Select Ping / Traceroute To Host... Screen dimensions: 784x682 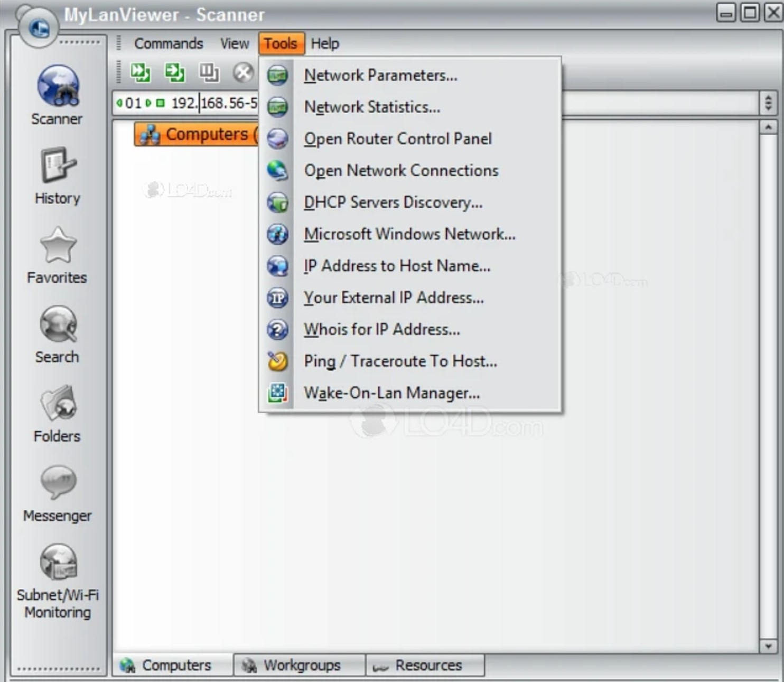(x=409, y=361)
